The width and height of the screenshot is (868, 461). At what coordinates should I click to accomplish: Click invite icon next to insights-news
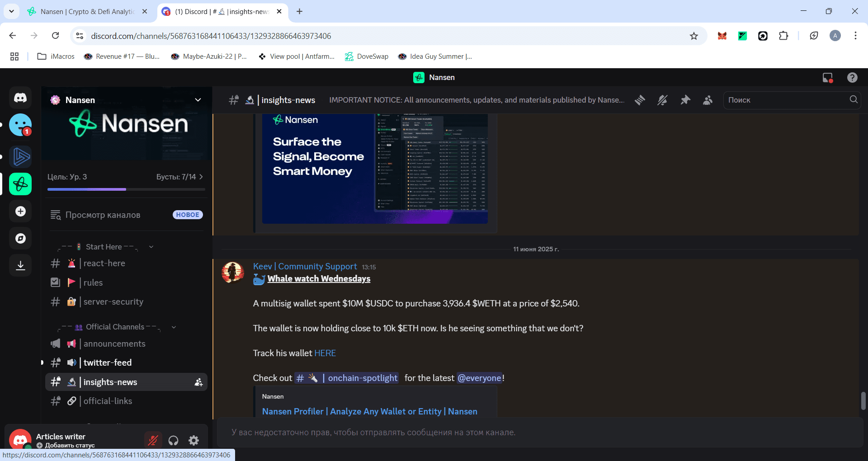point(198,382)
